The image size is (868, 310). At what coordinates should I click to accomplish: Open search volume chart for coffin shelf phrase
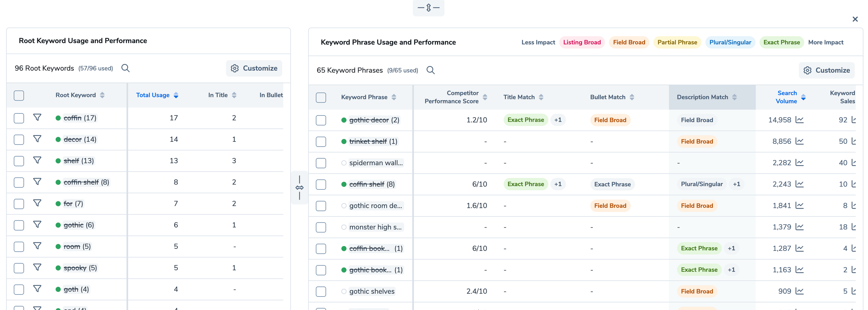click(799, 184)
